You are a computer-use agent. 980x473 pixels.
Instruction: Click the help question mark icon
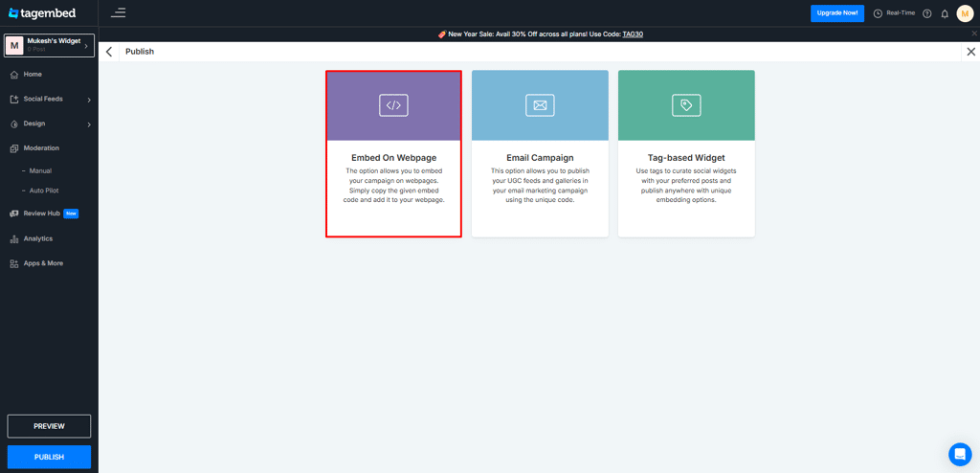926,13
